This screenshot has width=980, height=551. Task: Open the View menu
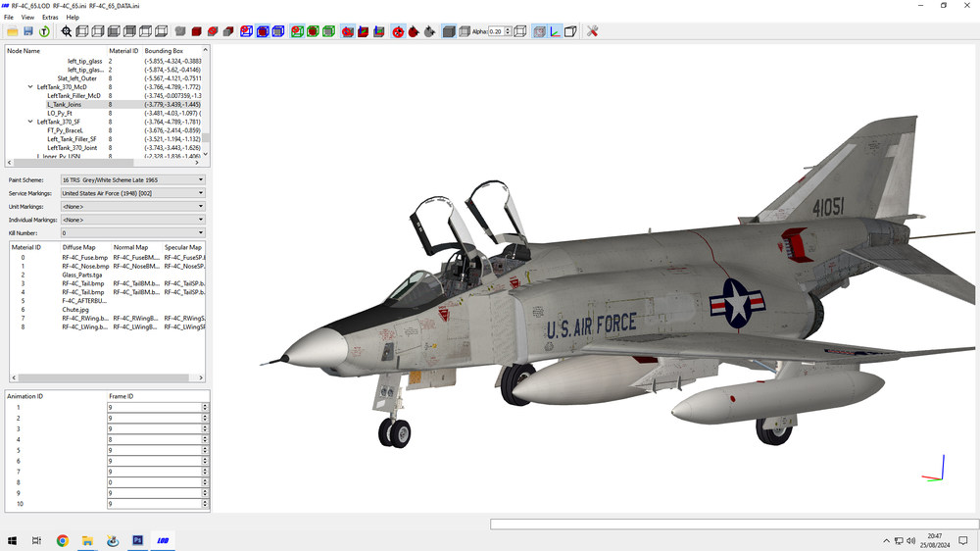[x=27, y=18]
